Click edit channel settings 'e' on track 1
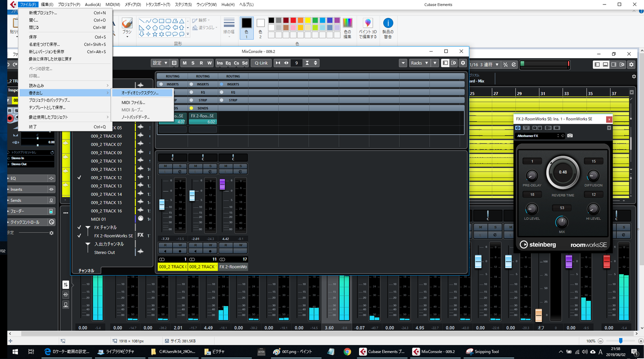The image size is (644, 359). click(180, 171)
